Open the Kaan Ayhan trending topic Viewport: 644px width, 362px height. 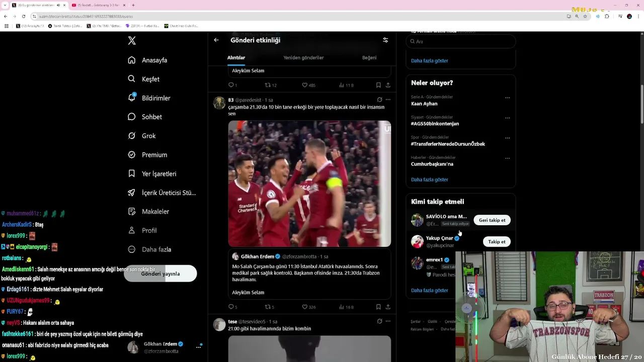point(424,104)
